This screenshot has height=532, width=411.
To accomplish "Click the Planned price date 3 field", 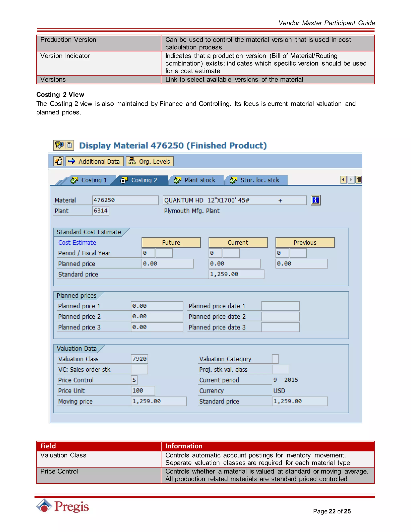I will click(x=281, y=327).
